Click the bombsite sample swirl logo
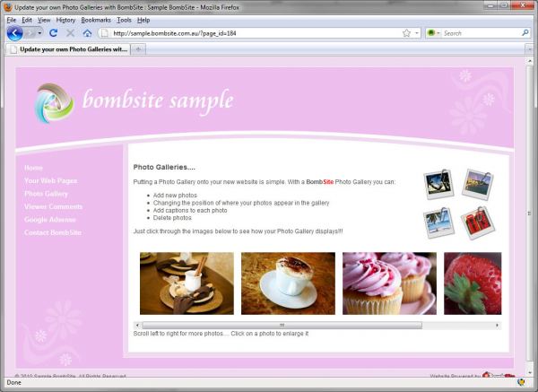 click(54, 103)
